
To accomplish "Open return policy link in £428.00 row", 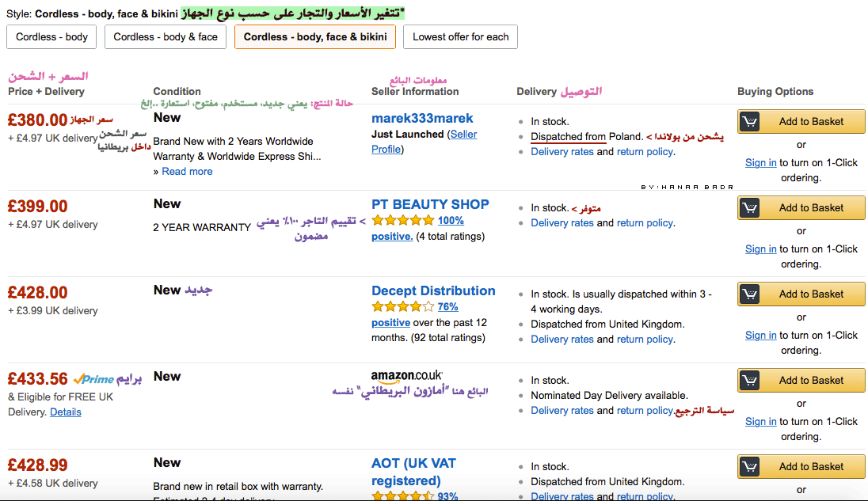I will click(x=645, y=339).
